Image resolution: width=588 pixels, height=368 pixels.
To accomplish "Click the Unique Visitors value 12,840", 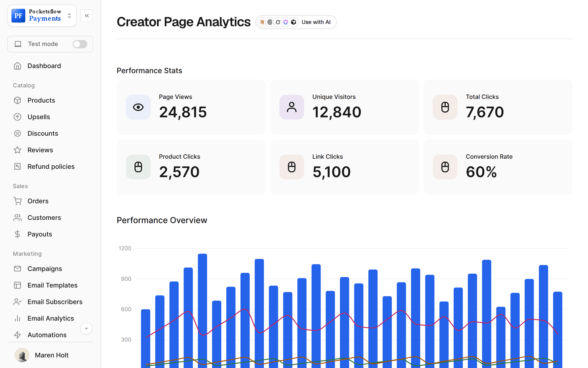I will [337, 112].
